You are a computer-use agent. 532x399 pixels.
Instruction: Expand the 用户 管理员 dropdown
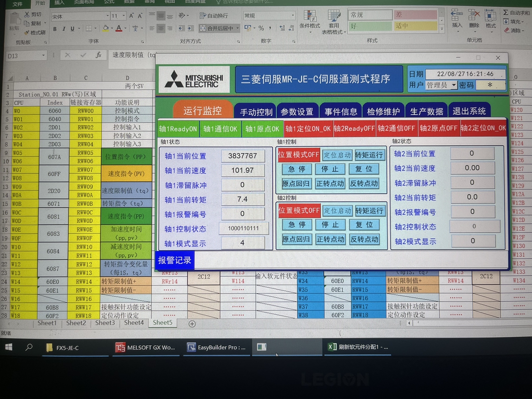coord(454,85)
